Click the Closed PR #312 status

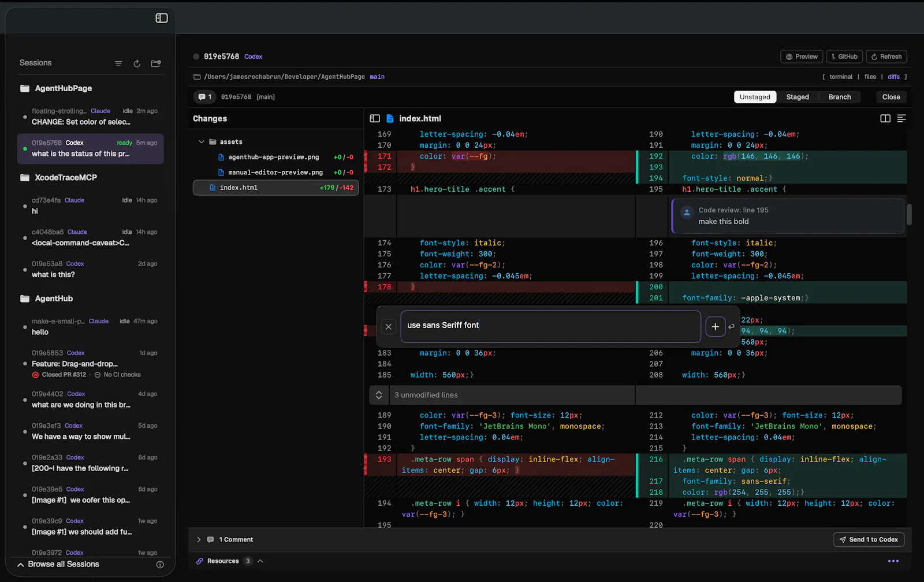coord(59,375)
